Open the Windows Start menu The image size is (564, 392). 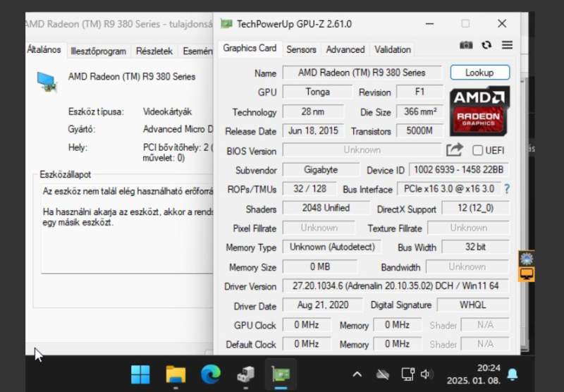tap(140, 374)
